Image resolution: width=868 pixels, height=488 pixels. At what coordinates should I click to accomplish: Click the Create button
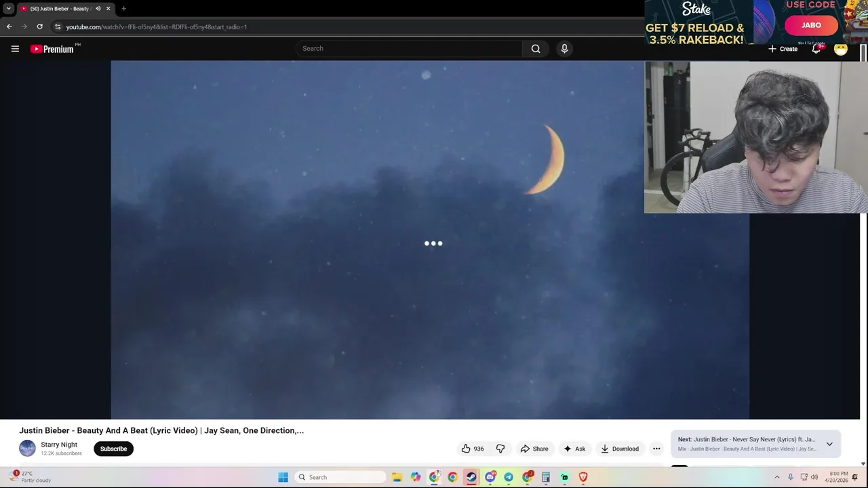(x=783, y=49)
